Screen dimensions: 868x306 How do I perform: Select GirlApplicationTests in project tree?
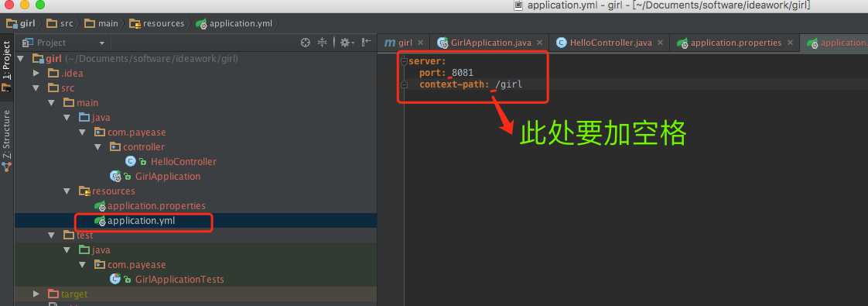click(179, 280)
